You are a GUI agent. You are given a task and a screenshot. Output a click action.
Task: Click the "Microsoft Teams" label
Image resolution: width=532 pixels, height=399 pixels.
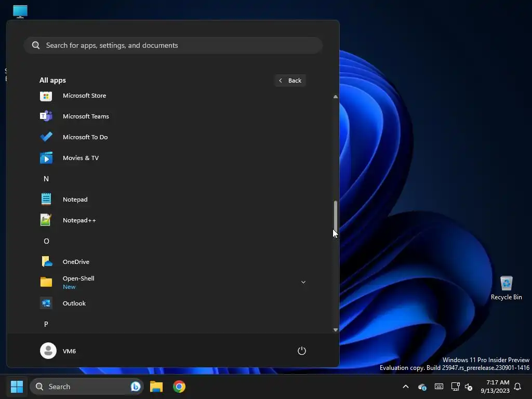click(x=86, y=116)
